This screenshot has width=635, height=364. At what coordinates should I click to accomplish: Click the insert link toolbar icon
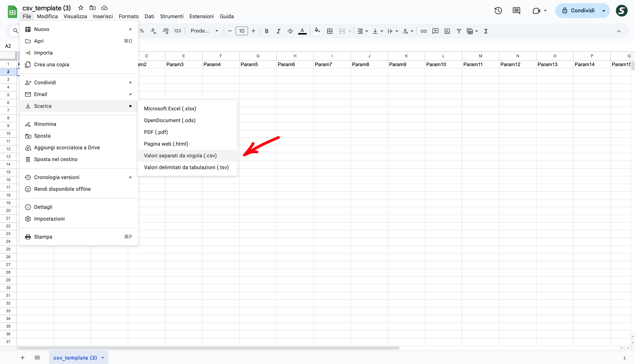coord(423,31)
